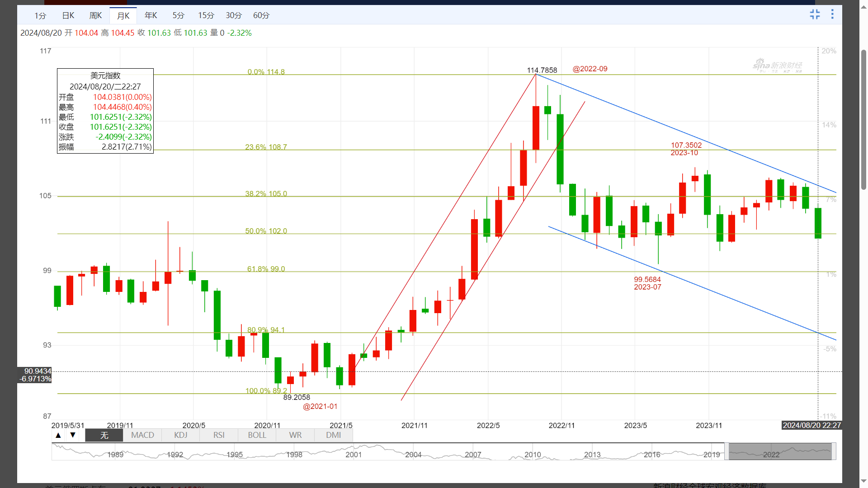868x488 pixels.
Task: Show the MACD indicator
Action: 142,435
